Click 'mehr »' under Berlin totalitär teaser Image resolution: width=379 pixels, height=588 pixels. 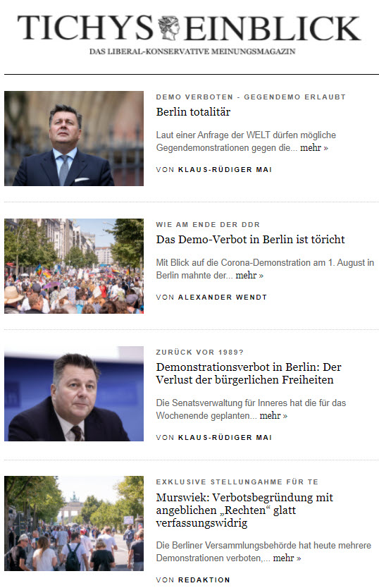click(x=313, y=148)
